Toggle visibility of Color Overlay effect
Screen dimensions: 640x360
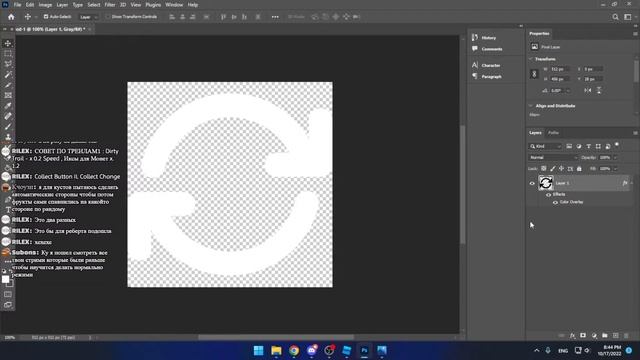[x=555, y=202]
